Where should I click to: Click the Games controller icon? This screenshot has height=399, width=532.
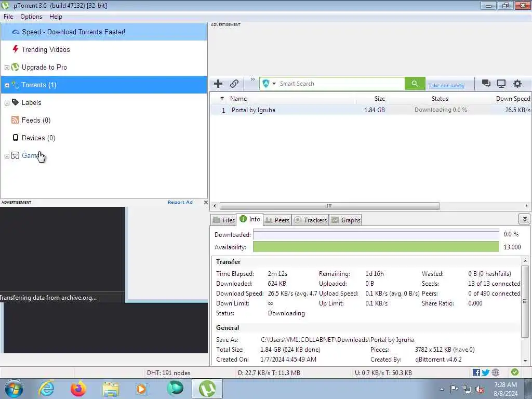(15, 155)
